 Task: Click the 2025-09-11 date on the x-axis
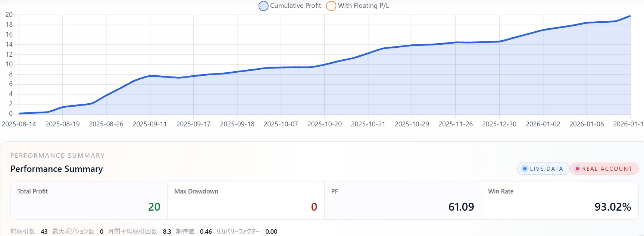click(150, 124)
